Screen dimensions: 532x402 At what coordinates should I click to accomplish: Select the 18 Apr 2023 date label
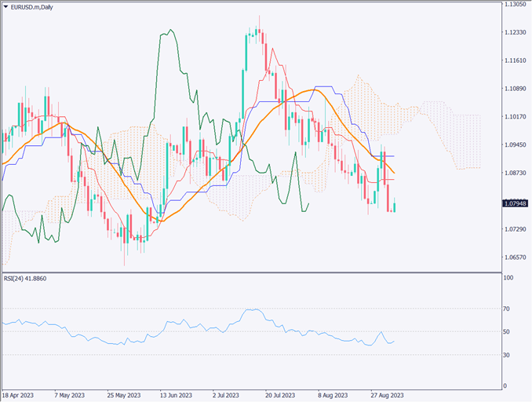click(x=17, y=396)
